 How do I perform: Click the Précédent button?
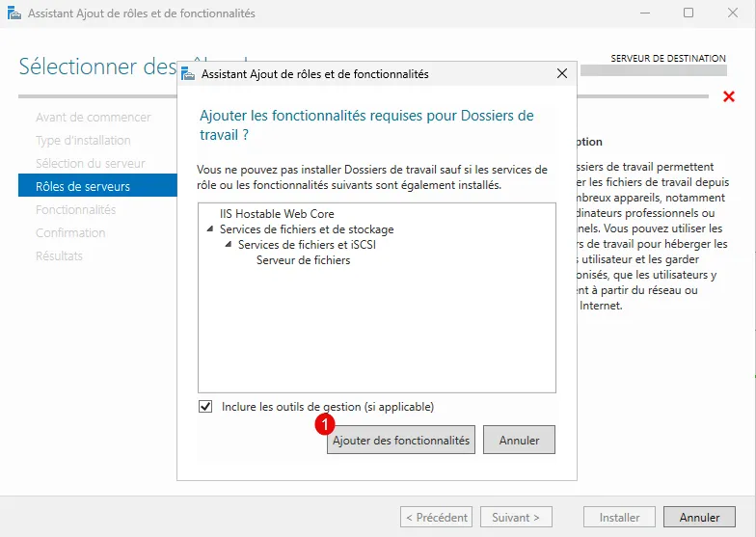(436, 518)
